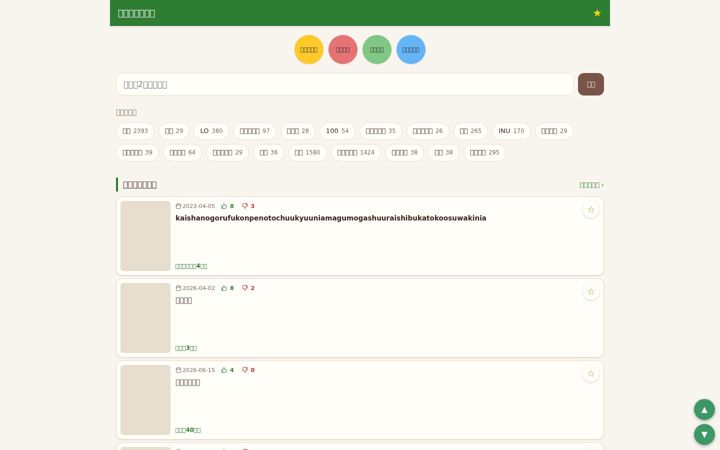Bookmark the 2023-04-05 post with its star

[591, 210]
